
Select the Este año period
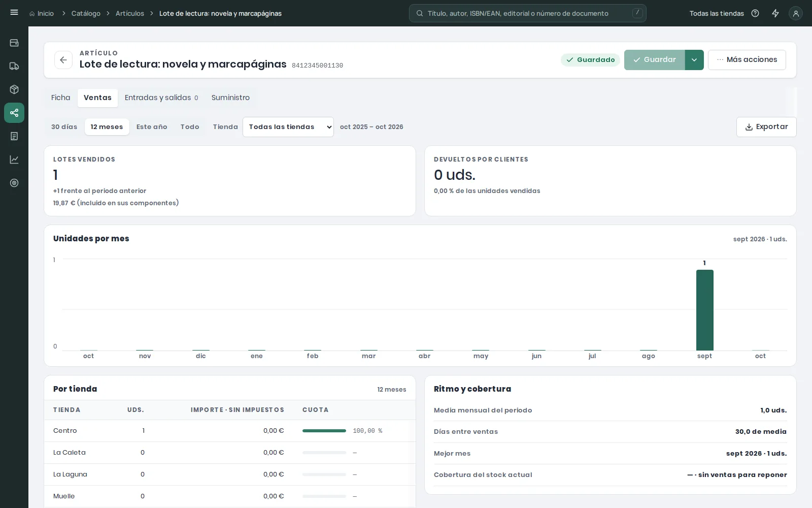152,127
